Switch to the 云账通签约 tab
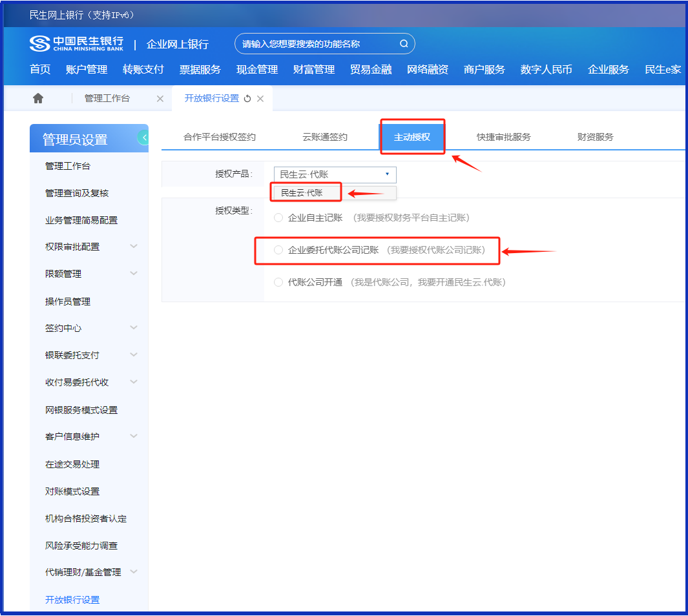Image resolution: width=688 pixels, height=616 pixels. [325, 138]
